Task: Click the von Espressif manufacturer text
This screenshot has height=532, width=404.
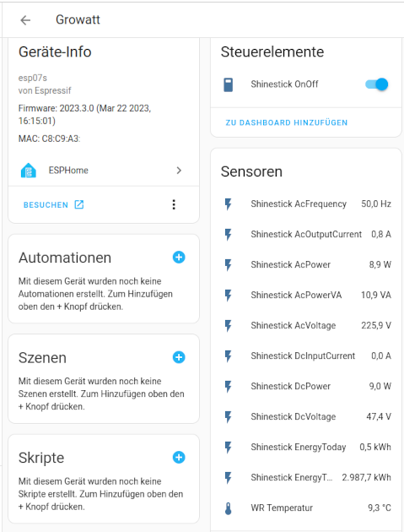Action: (x=45, y=90)
